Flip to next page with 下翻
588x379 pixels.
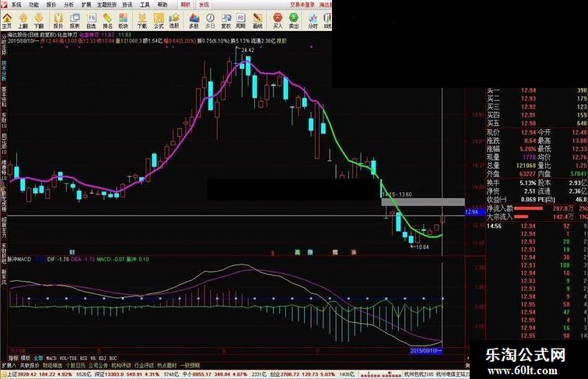tap(39, 21)
